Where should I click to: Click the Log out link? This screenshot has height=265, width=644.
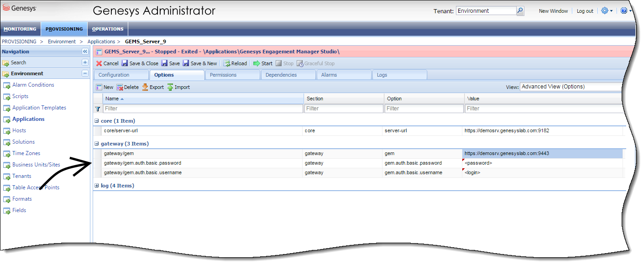point(585,11)
